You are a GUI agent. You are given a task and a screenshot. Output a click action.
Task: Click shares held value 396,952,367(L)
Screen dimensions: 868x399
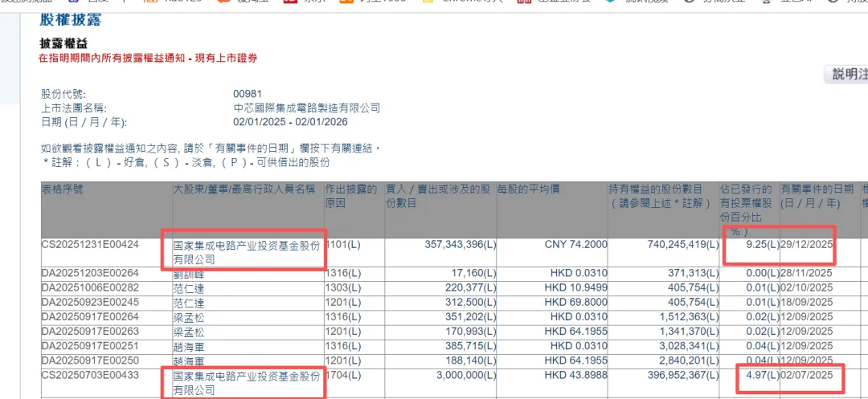click(682, 376)
